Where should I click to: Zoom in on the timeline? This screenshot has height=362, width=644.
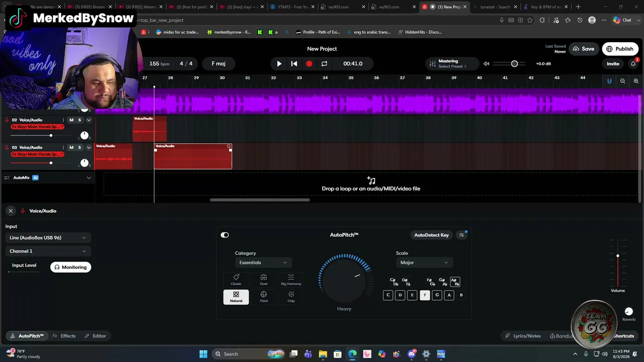636,81
